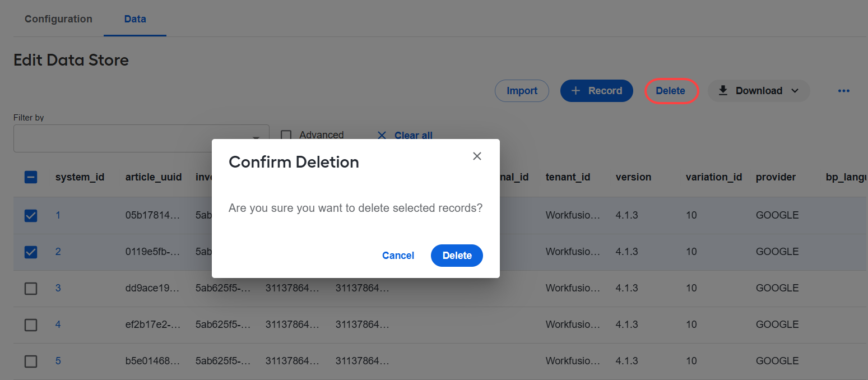
Task: Uncheck the row 2 checkbox
Action: pos(31,252)
